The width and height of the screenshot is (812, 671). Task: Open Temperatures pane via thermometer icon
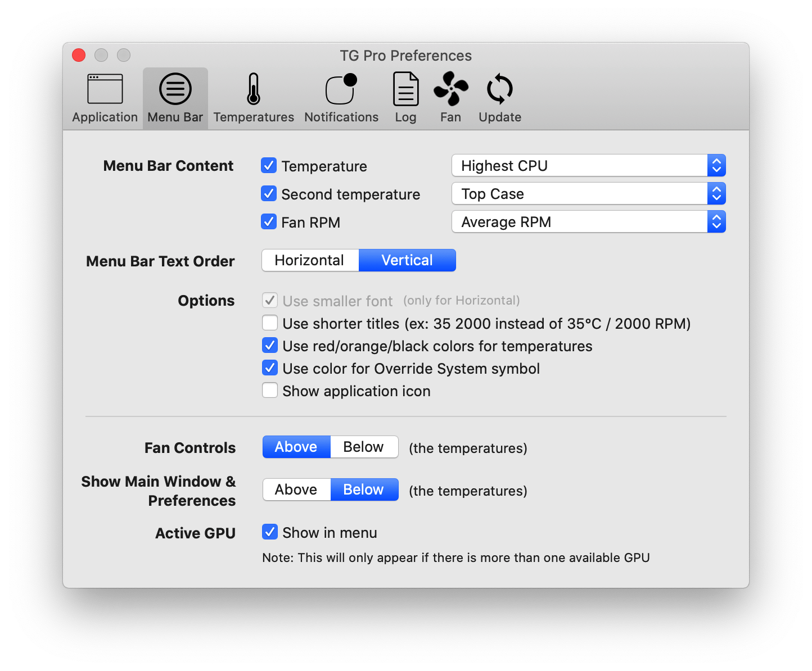254,89
